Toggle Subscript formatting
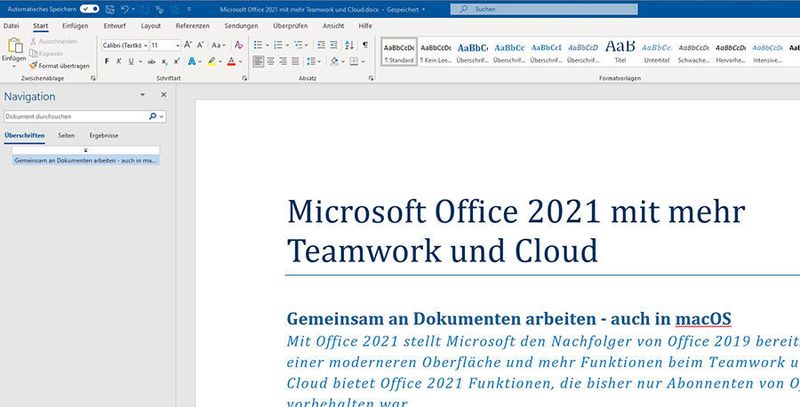The image size is (800, 407). point(164,62)
